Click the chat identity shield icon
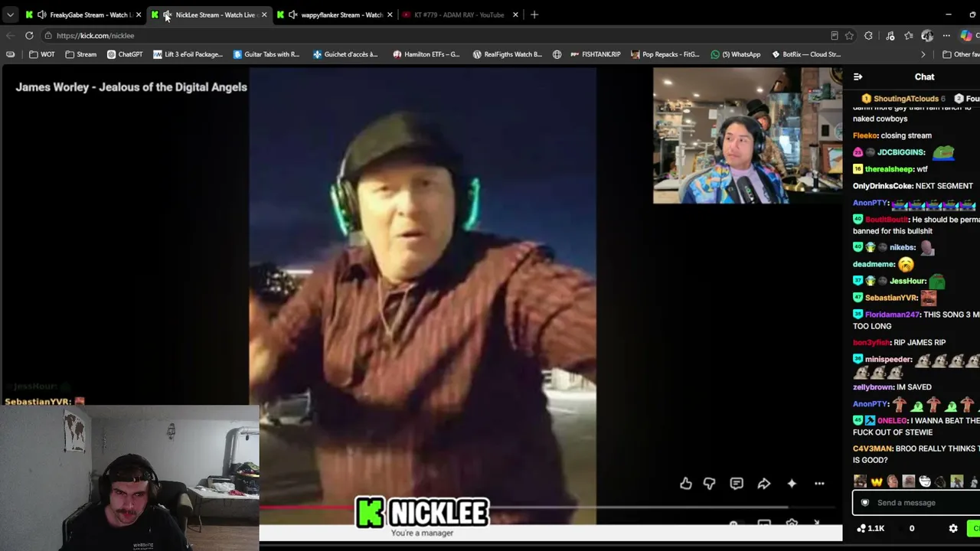980x551 pixels. [x=865, y=503]
